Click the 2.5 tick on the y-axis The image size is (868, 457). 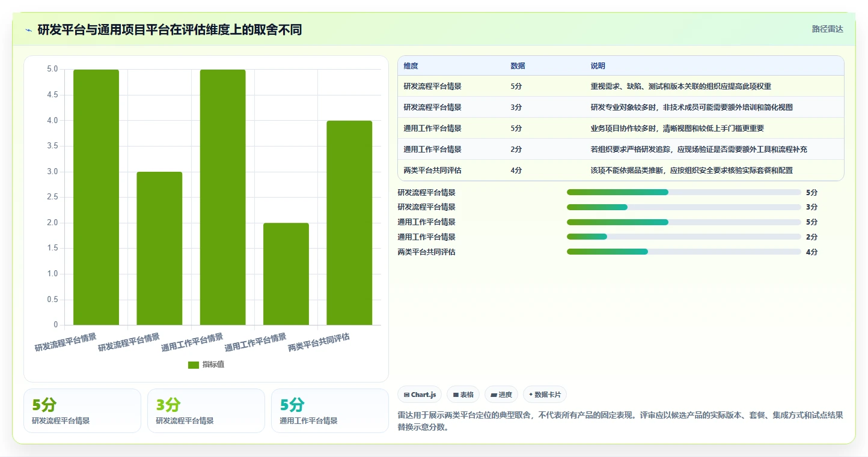[x=52, y=198]
